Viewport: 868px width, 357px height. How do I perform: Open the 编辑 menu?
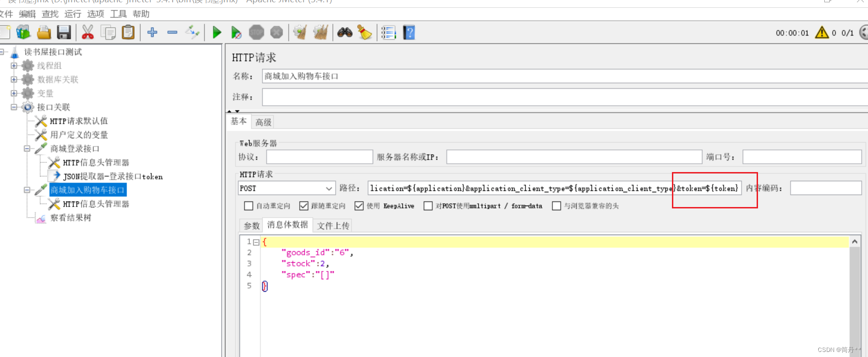(x=27, y=14)
